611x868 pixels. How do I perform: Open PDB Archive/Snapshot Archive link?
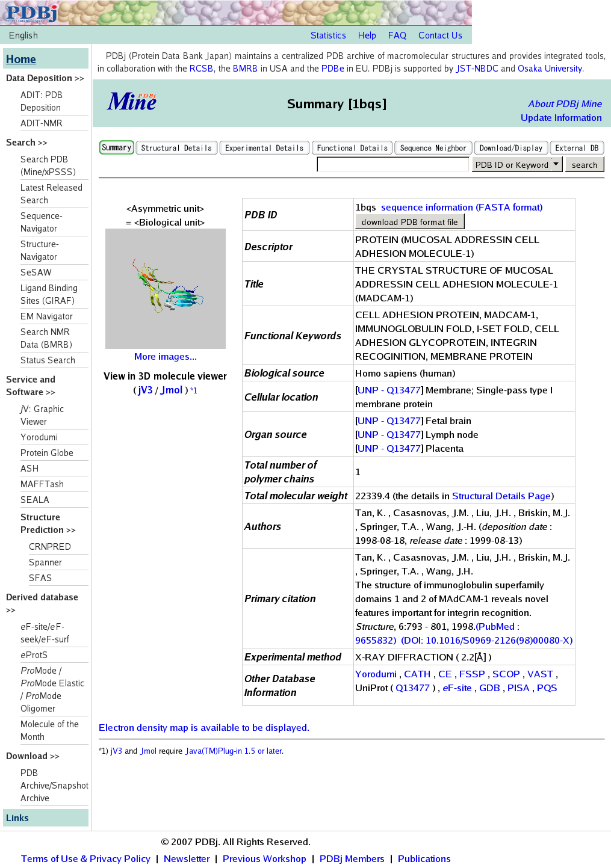click(x=54, y=785)
